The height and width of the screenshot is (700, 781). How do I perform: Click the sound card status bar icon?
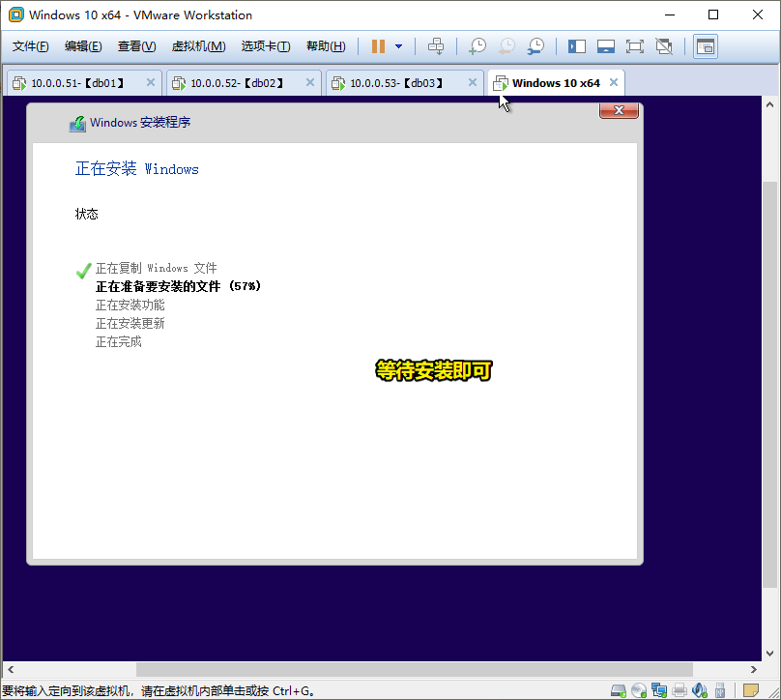699,690
